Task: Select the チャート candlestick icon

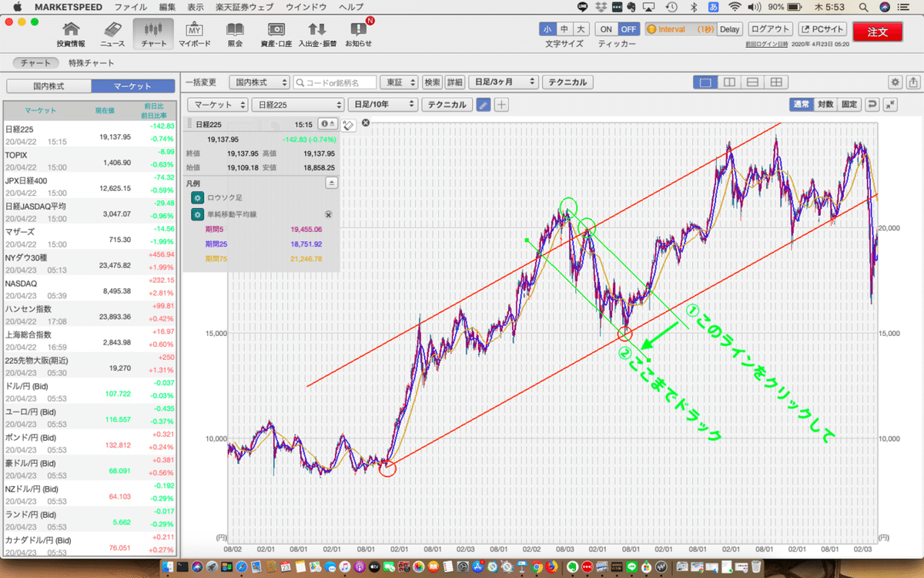Action: tap(153, 35)
